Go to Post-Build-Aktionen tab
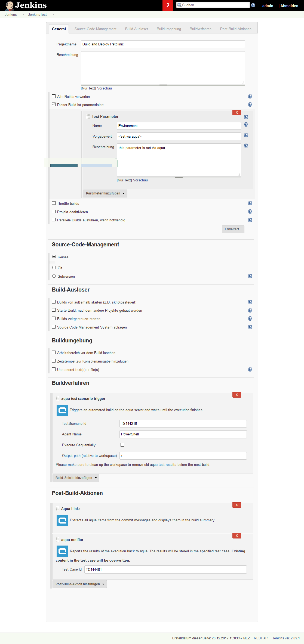The width and height of the screenshot is (304, 644). 235,29
